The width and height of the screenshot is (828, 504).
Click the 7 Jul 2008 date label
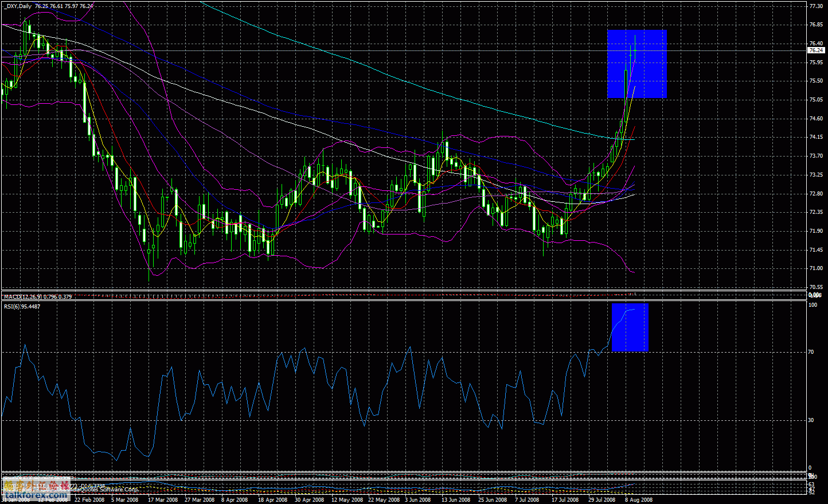click(528, 500)
